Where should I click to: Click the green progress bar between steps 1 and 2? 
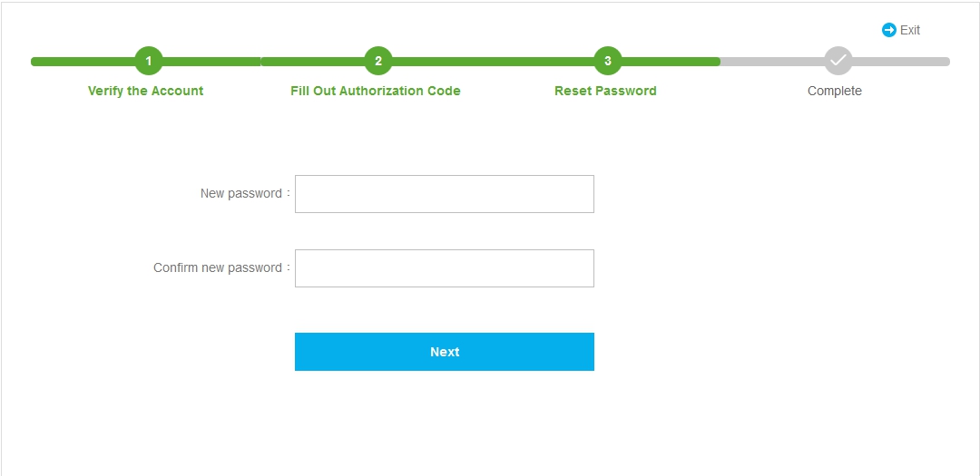pyautogui.click(x=263, y=62)
